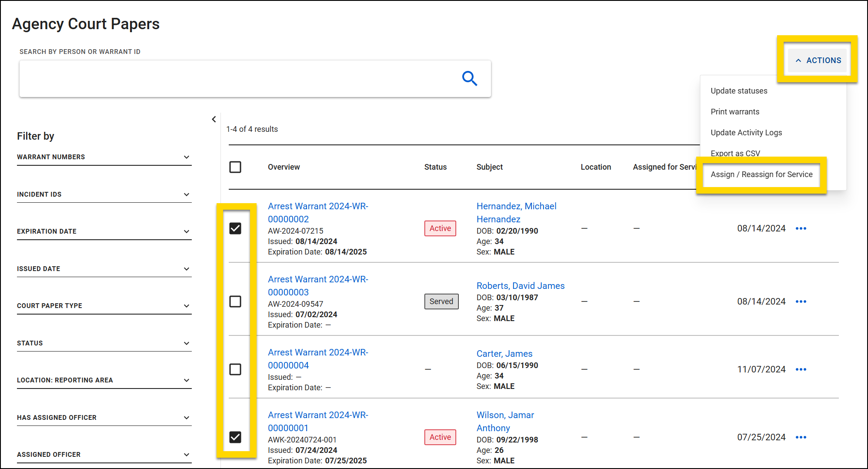This screenshot has height=469, width=868.
Task: Select the header select-all checkbox
Action: pos(235,167)
